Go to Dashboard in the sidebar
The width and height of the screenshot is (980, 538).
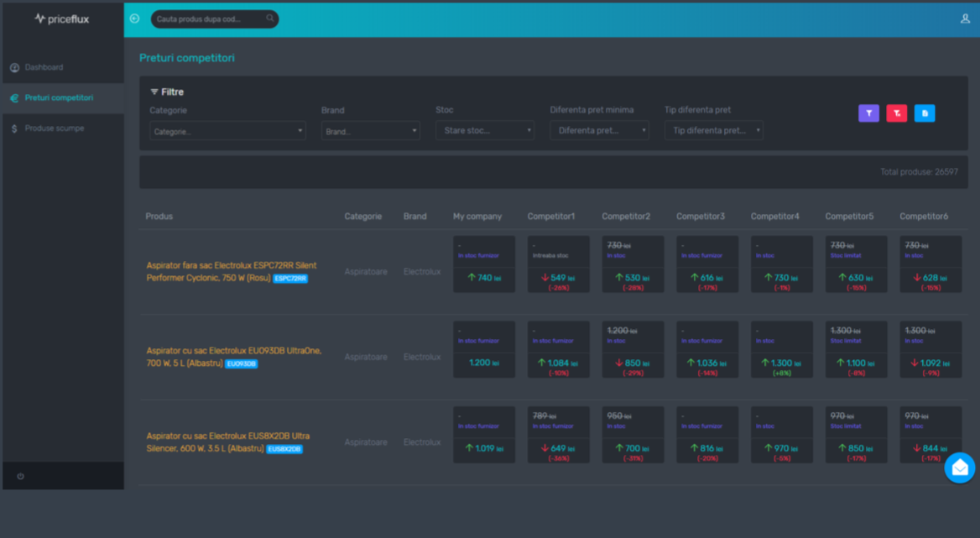(x=44, y=67)
